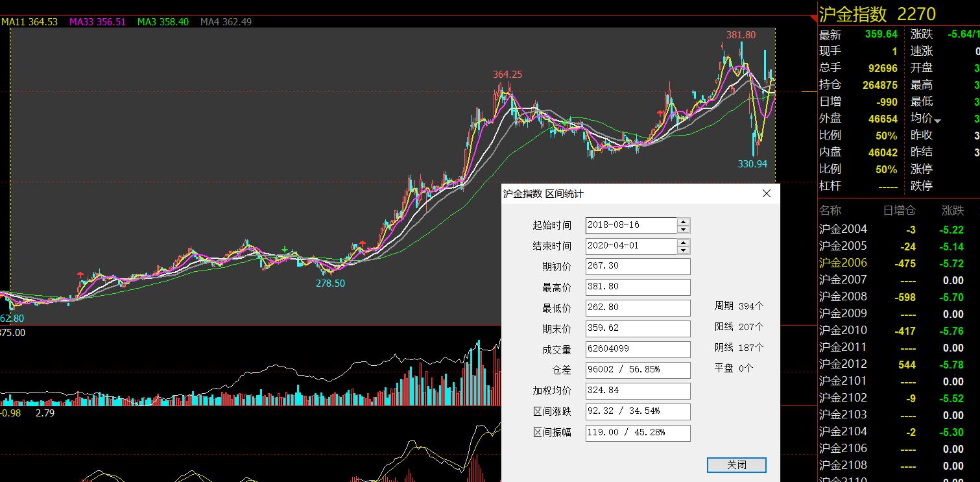Click the second red arrow marker near 278.50

pyautogui.click(x=363, y=243)
